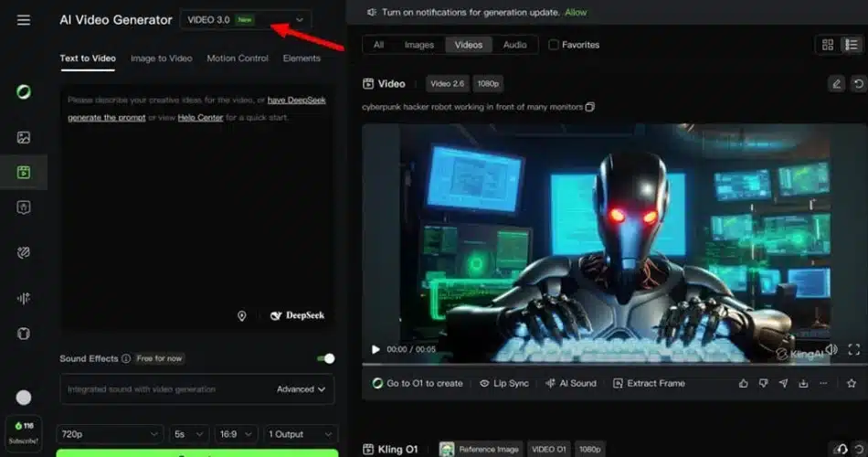Copy the cyberpunk prompt text

pos(590,107)
